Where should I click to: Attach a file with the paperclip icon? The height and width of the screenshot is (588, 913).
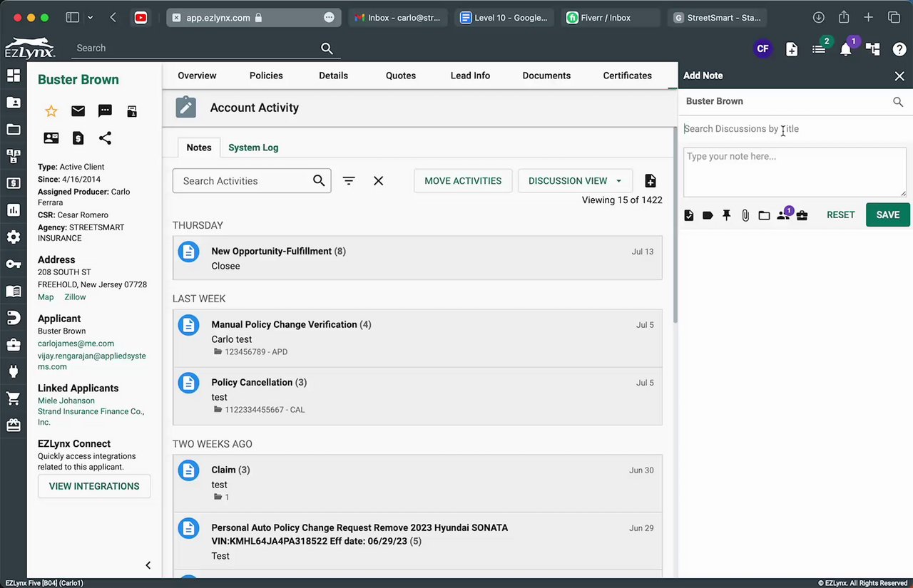coord(745,215)
